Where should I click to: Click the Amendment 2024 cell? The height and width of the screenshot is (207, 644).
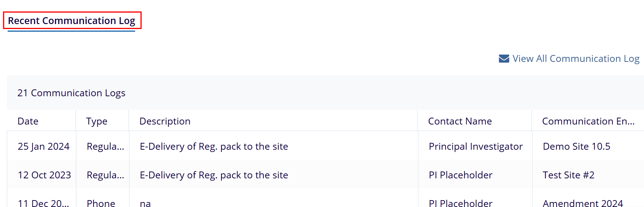point(583,203)
